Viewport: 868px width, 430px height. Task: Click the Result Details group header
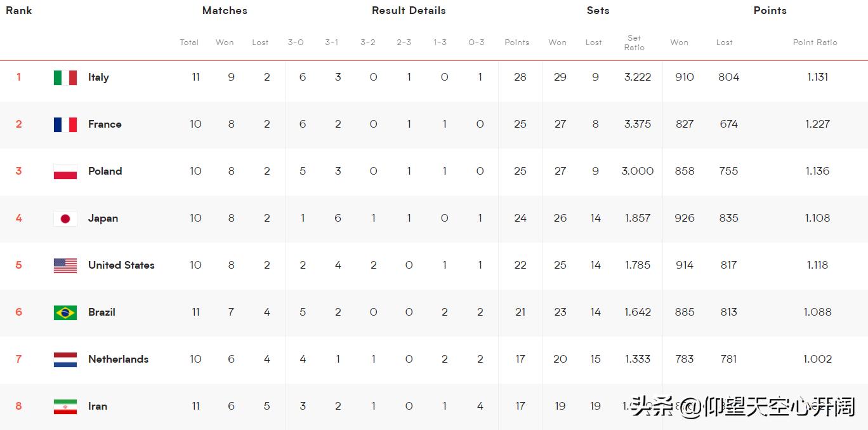point(409,11)
